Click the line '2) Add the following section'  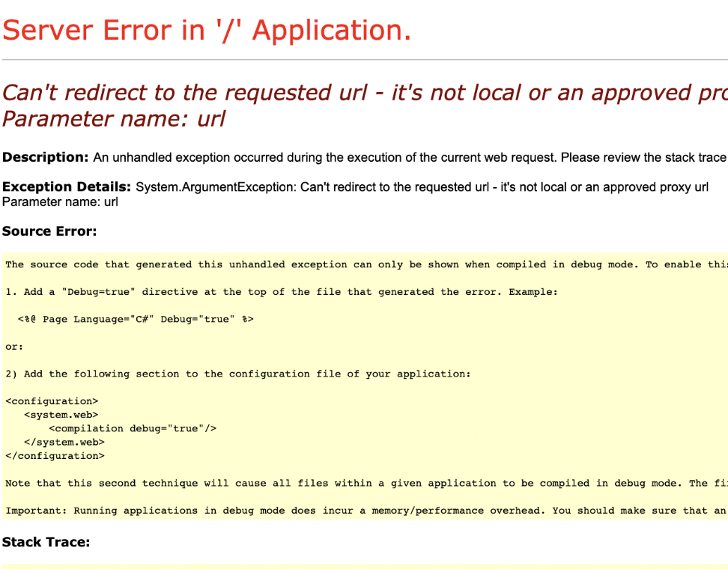coord(237,374)
